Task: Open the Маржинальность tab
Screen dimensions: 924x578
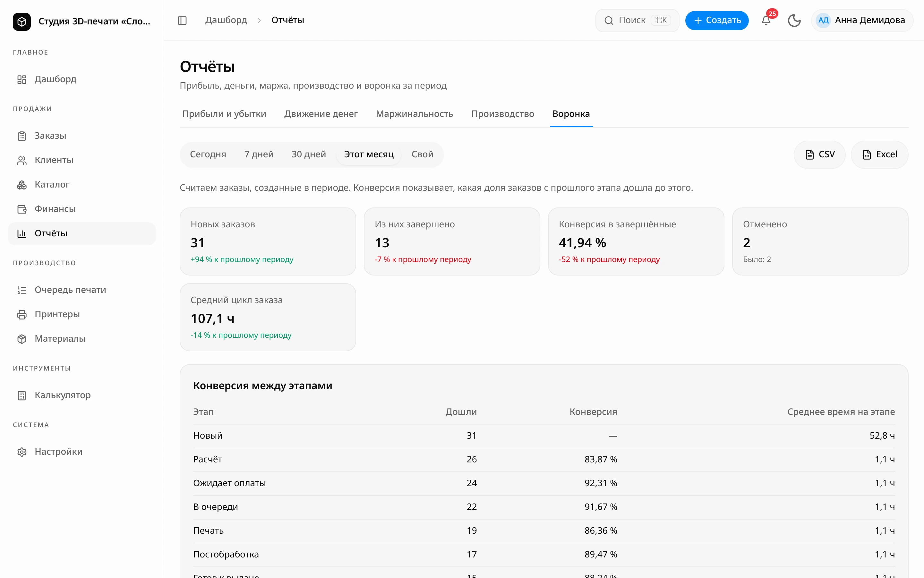Action: (414, 114)
